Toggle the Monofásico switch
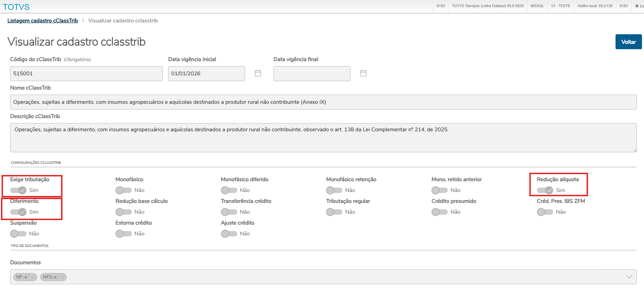 124,190
